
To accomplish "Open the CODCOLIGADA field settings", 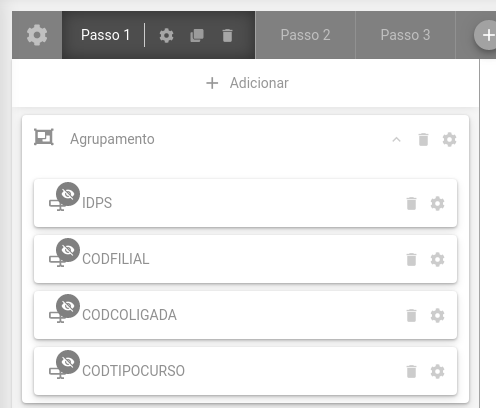I will point(437,315).
